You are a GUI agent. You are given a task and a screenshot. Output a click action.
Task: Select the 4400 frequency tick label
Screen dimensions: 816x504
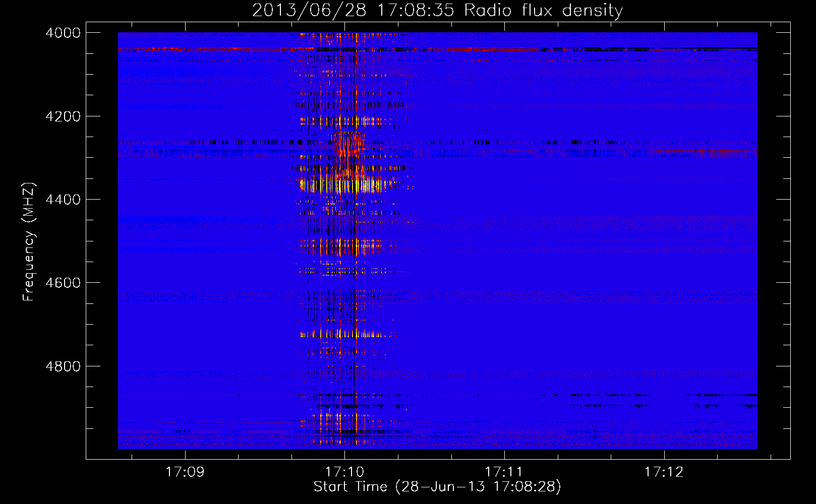pos(63,200)
